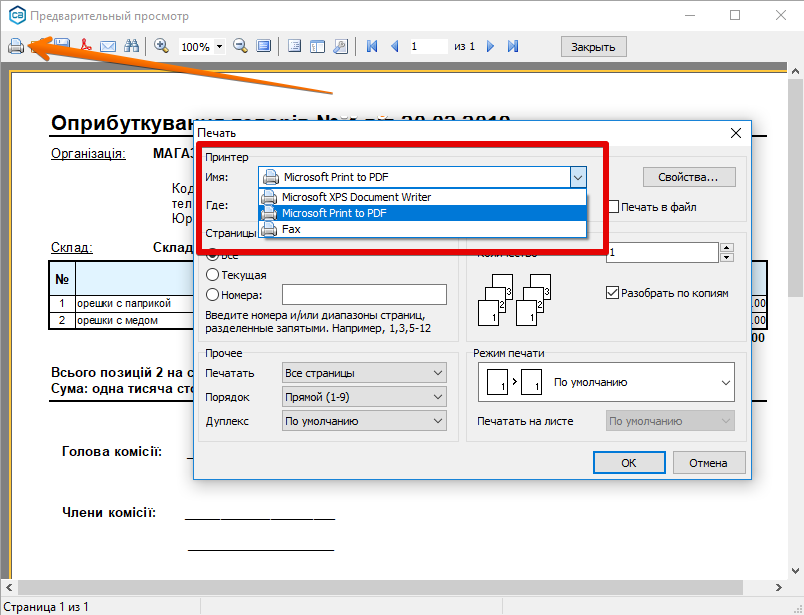This screenshot has width=804, height=615.
Task: Click the 'Склад:' label in document
Action: coord(72,247)
